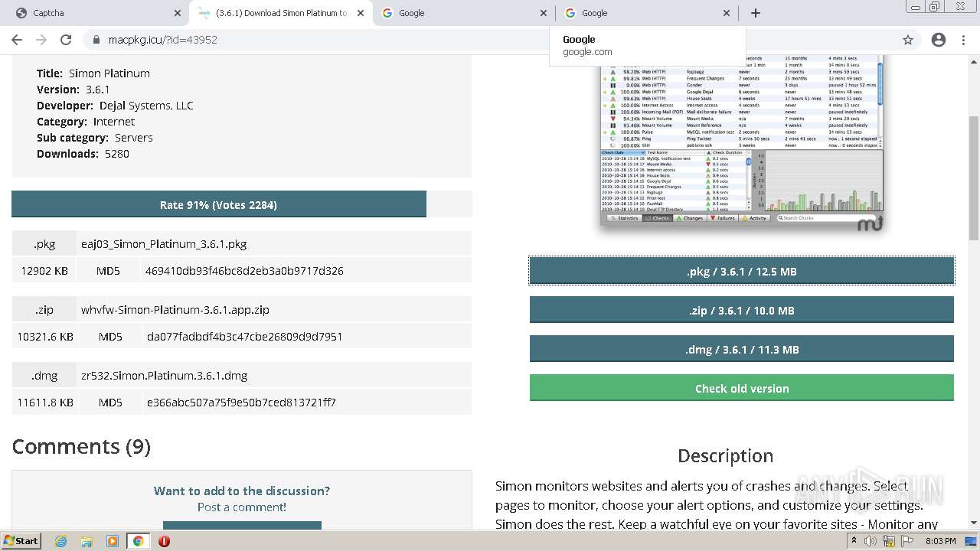Download the .zip / 3.6.1 / 10.0 MB file

[x=741, y=310]
